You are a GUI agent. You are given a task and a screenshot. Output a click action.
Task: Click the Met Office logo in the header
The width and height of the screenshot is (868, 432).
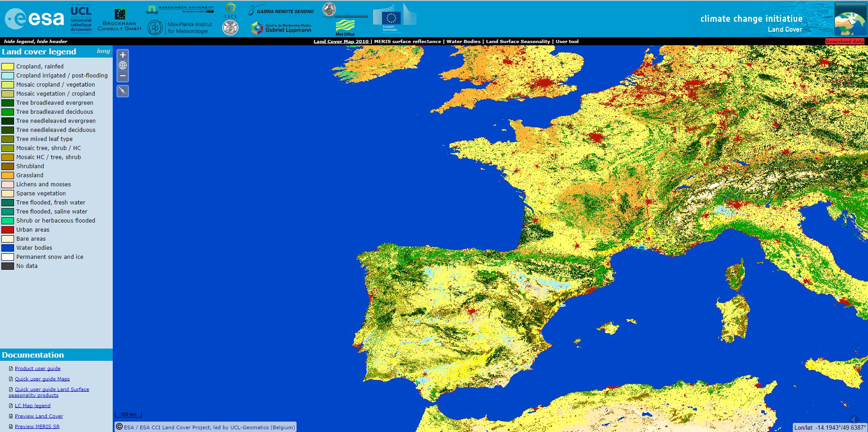345,27
